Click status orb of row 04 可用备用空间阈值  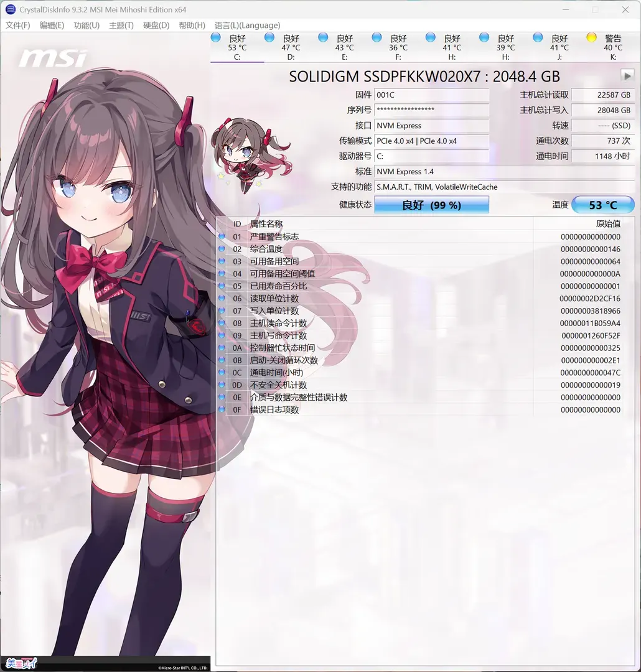222,273
